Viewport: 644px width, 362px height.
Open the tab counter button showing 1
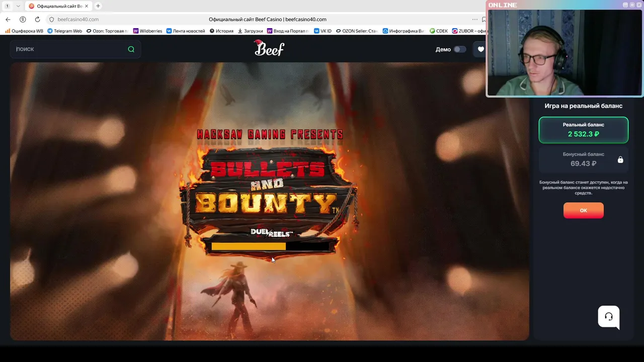click(7, 6)
